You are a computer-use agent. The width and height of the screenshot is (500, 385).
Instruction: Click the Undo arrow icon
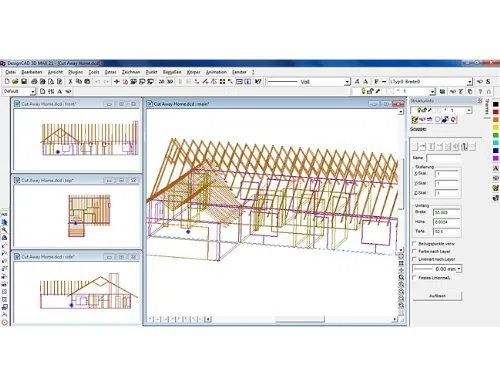coord(97,81)
